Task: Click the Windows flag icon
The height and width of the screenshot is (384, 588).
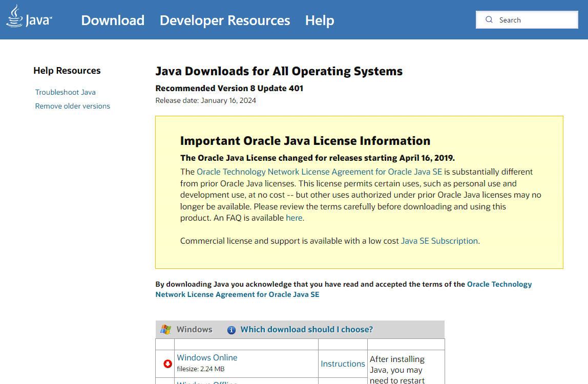Action: [x=166, y=330]
